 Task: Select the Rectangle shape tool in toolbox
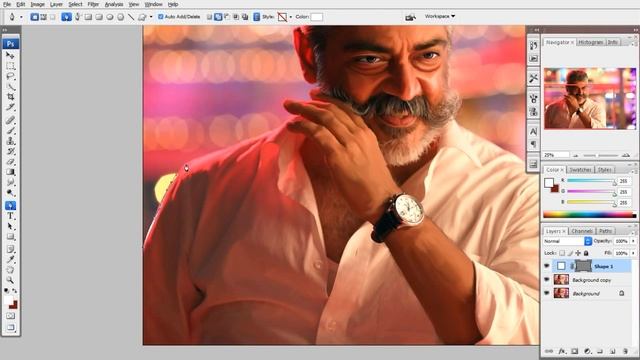[x=10, y=237]
